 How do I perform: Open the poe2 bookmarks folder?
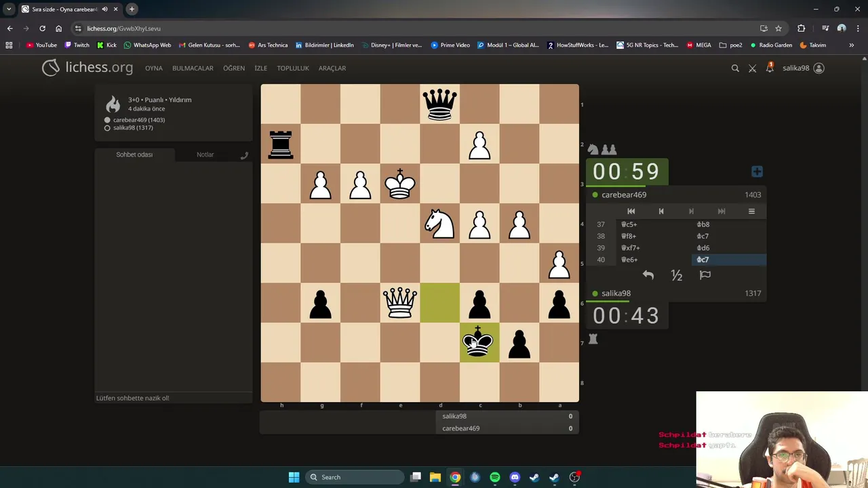[x=730, y=45]
